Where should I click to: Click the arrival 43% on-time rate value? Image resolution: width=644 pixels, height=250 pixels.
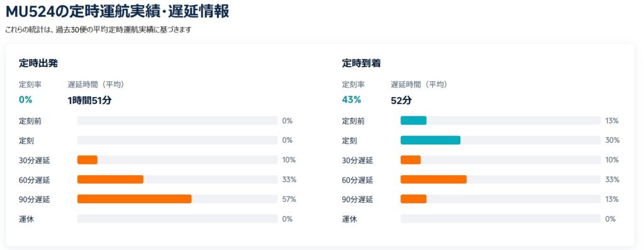tap(352, 99)
